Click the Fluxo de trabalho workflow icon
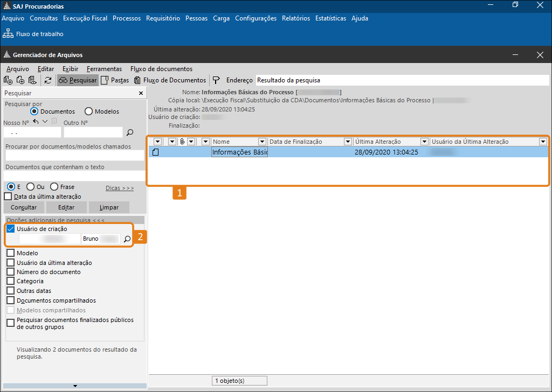This screenshot has width=552, height=392. coord(9,34)
